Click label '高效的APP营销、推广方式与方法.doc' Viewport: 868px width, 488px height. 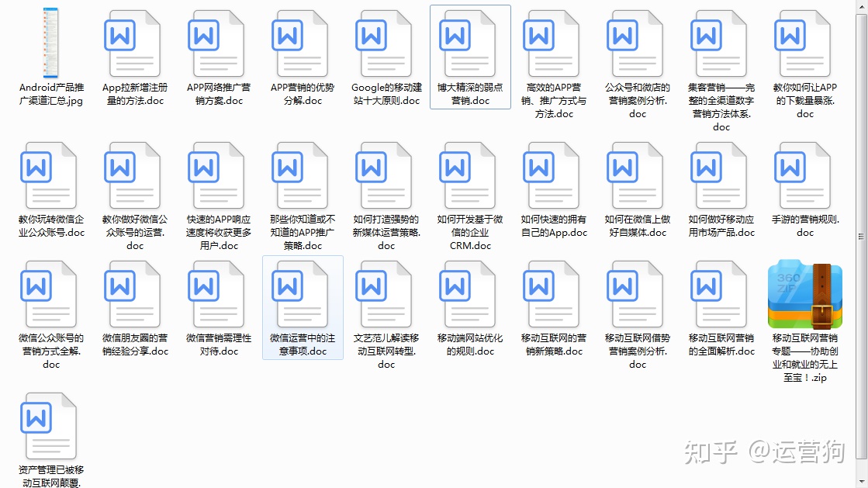[554, 101]
